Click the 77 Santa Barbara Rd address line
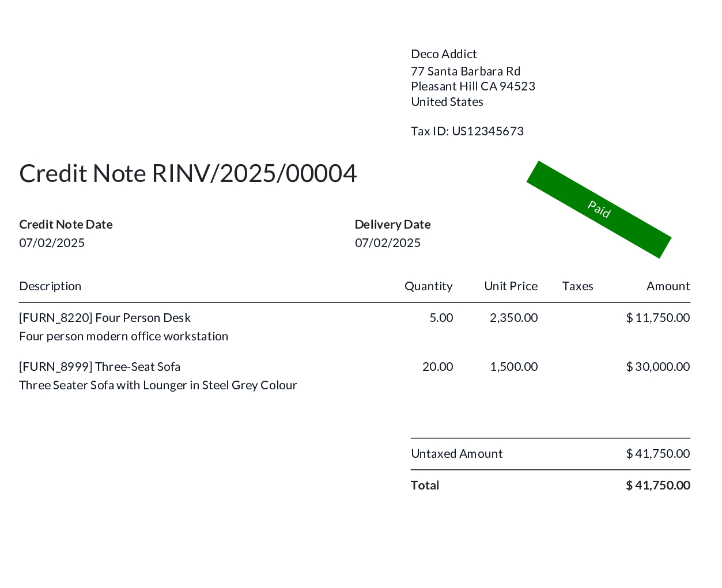Image resolution: width=722 pixels, height=588 pixels. tap(466, 71)
